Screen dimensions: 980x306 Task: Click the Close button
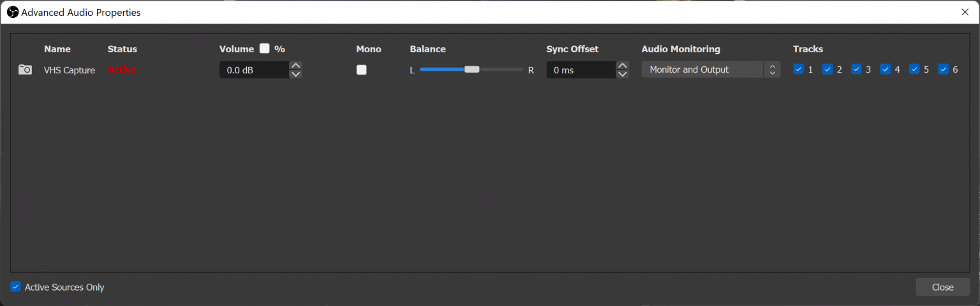tap(942, 287)
